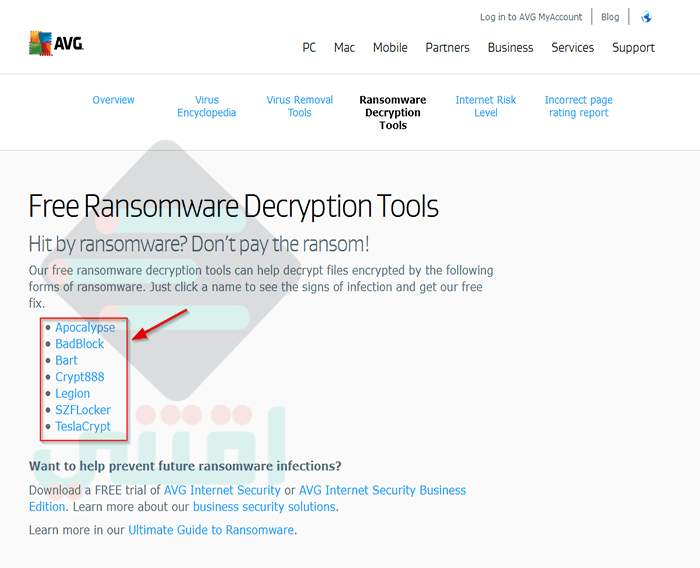Switch to the Virus Removal Tools tab
The image size is (700, 568).
(x=300, y=106)
